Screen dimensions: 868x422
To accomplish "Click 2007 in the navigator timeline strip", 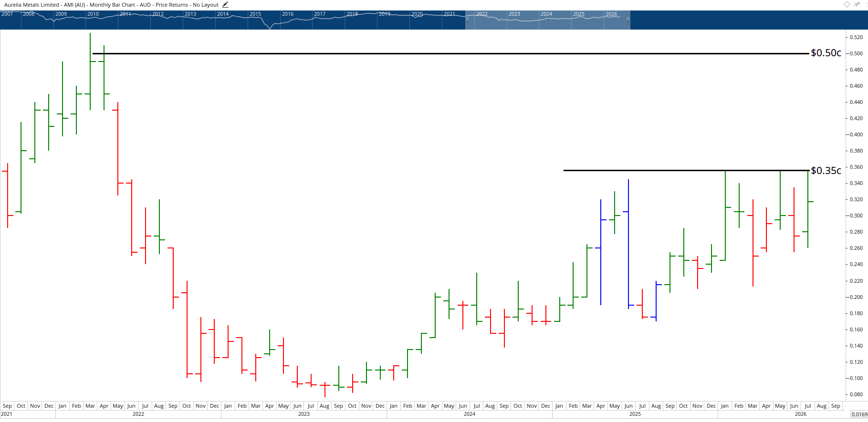I will point(7,14).
